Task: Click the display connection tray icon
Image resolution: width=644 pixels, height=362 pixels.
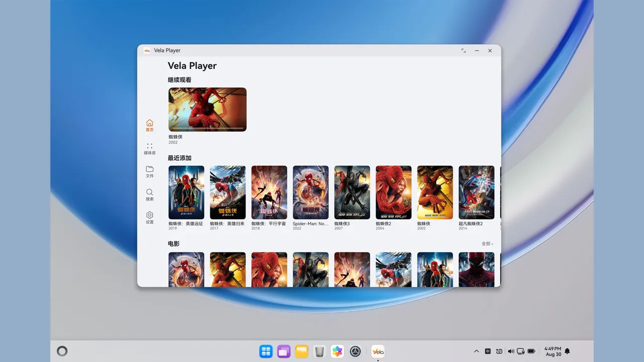Action: (521, 351)
